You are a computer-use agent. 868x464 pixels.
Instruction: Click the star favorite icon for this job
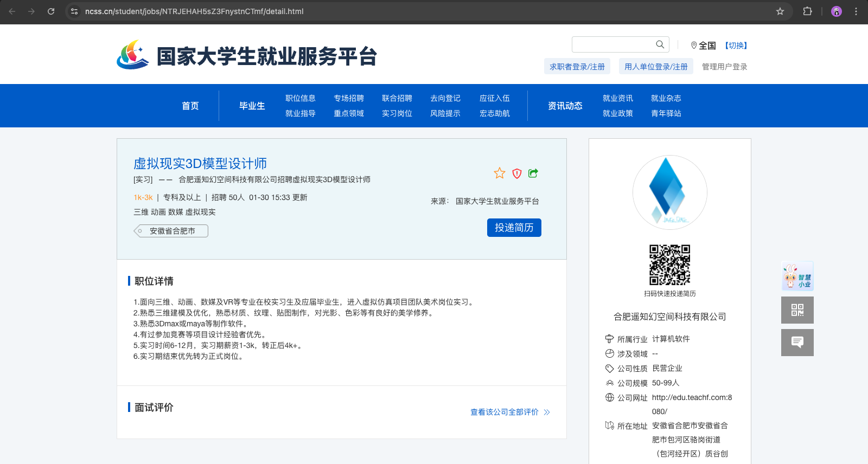(x=499, y=173)
